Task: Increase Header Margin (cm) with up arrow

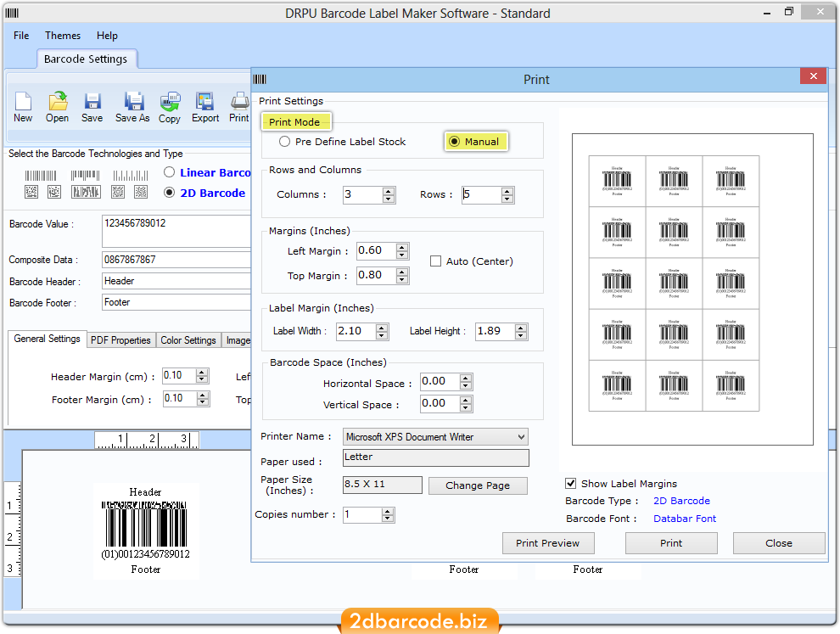Action: coord(202,372)
